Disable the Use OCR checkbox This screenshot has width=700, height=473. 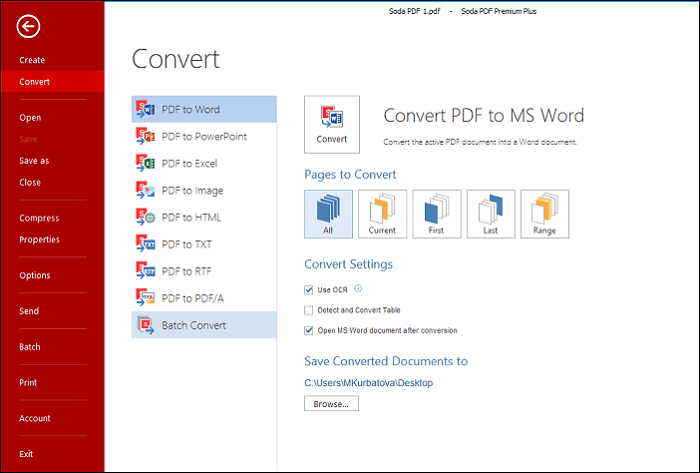click(x=309, y=290)
